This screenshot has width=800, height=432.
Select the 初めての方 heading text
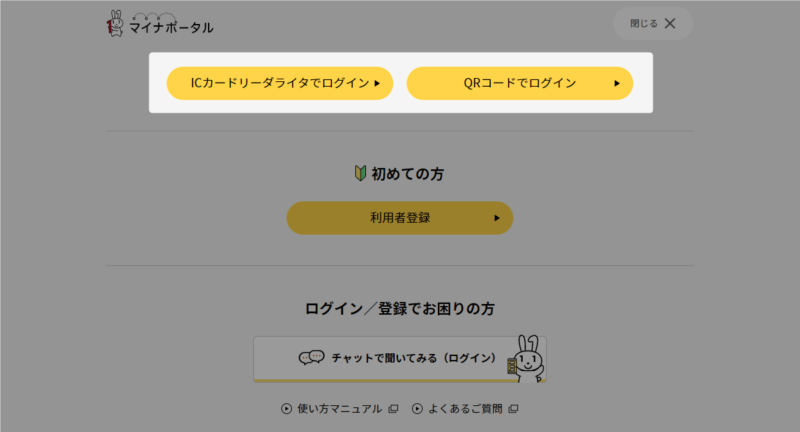tap(408, 174)
